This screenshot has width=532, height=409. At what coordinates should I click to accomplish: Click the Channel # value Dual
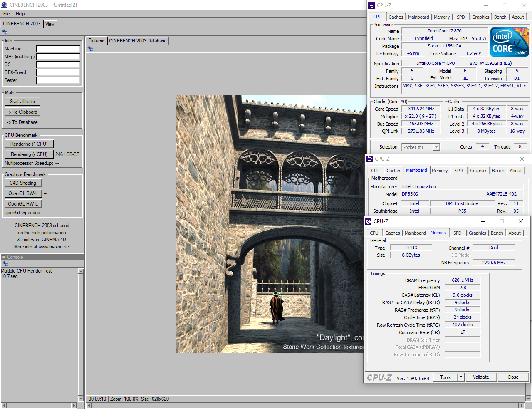pyautogui.click(x=494, y=248)
